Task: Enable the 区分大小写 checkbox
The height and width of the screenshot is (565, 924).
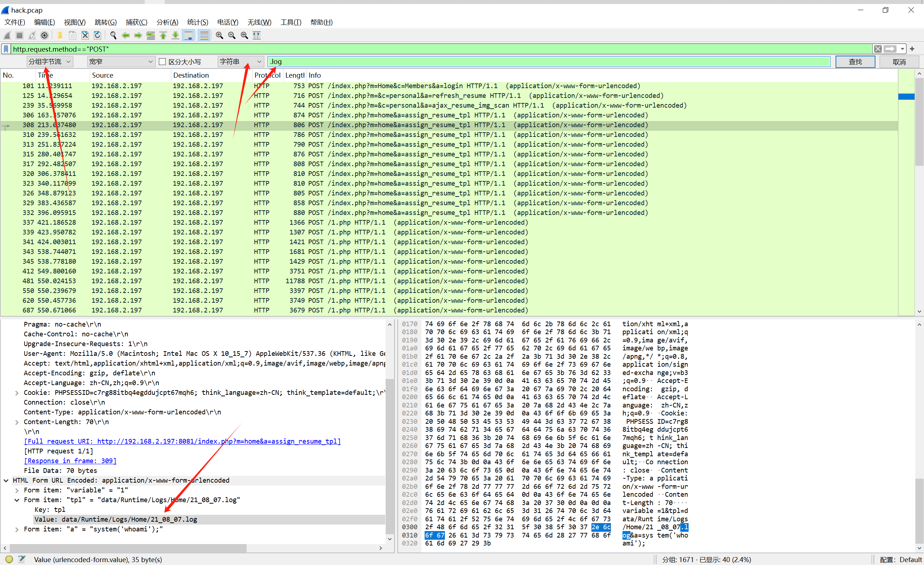Action: (x=162, y=62)
